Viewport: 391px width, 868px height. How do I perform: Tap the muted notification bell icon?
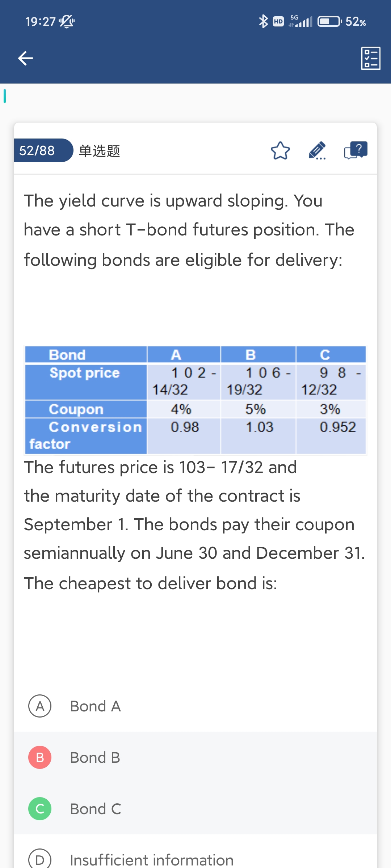tap(67, 22)
